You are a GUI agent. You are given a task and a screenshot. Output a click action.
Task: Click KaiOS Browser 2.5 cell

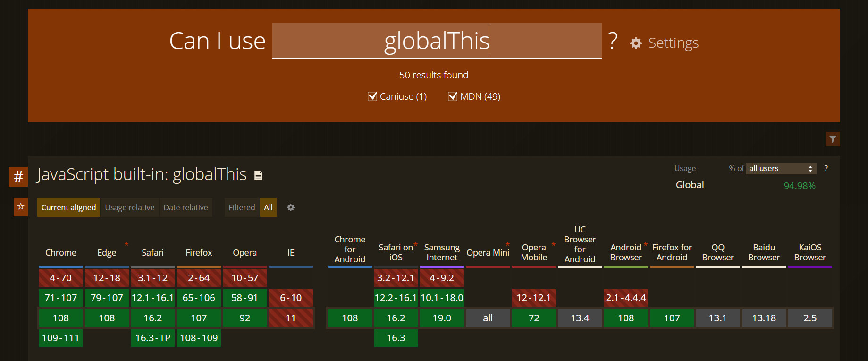(x=810, y=318)
